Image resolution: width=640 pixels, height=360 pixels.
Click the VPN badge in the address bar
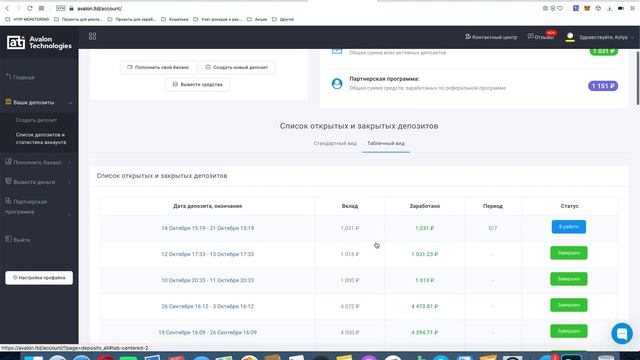pyautogui.click(x=60, y=8)
